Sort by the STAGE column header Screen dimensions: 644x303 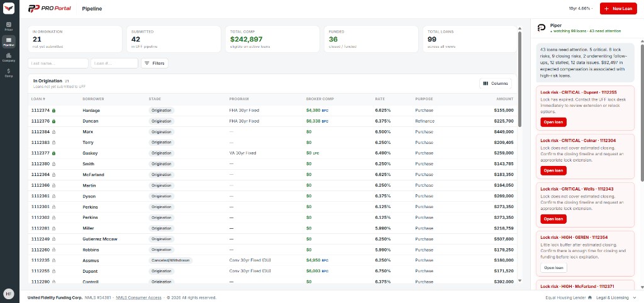click(x=155, y=99)
